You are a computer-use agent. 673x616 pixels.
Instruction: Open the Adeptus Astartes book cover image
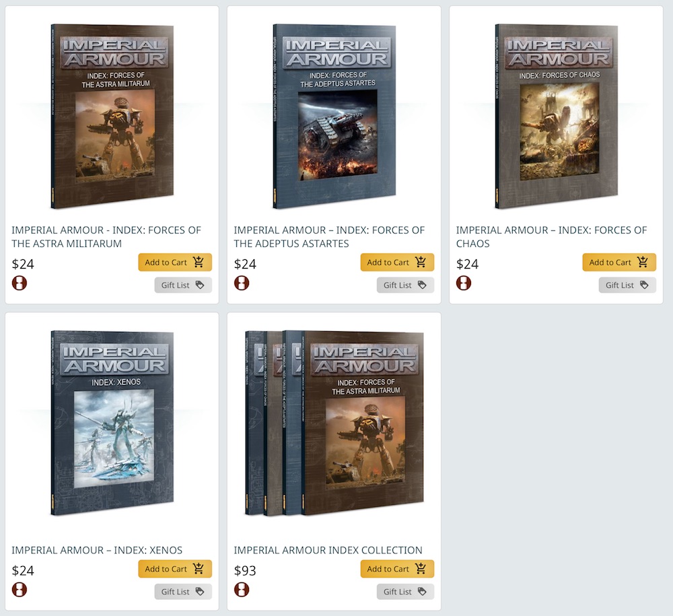click(x=334, y=116)
